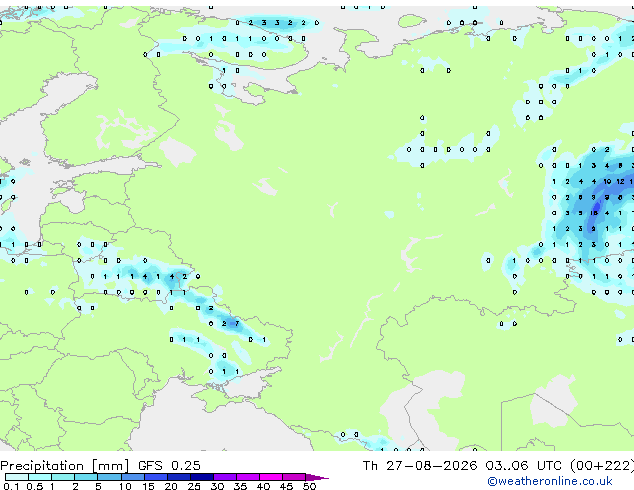Click the 30–35 mm purple legend swatch
The width and height of the screenshot is (634, 490).
click(225, 477)
